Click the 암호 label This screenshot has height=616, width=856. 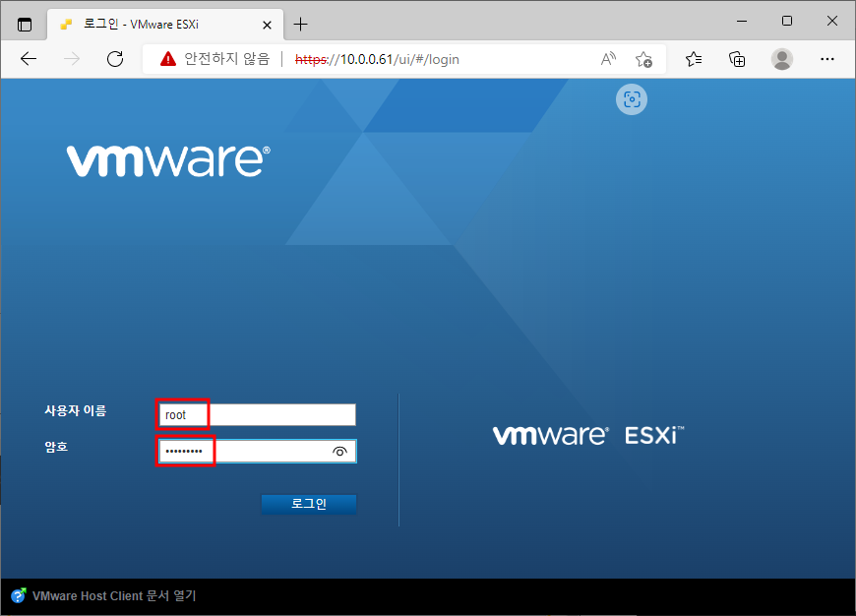click(x=56, y=448)
